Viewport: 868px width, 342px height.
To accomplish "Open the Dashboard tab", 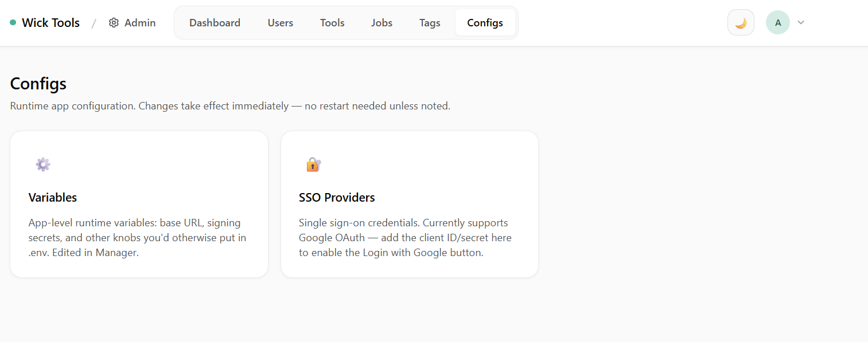I will pos(215,23).
